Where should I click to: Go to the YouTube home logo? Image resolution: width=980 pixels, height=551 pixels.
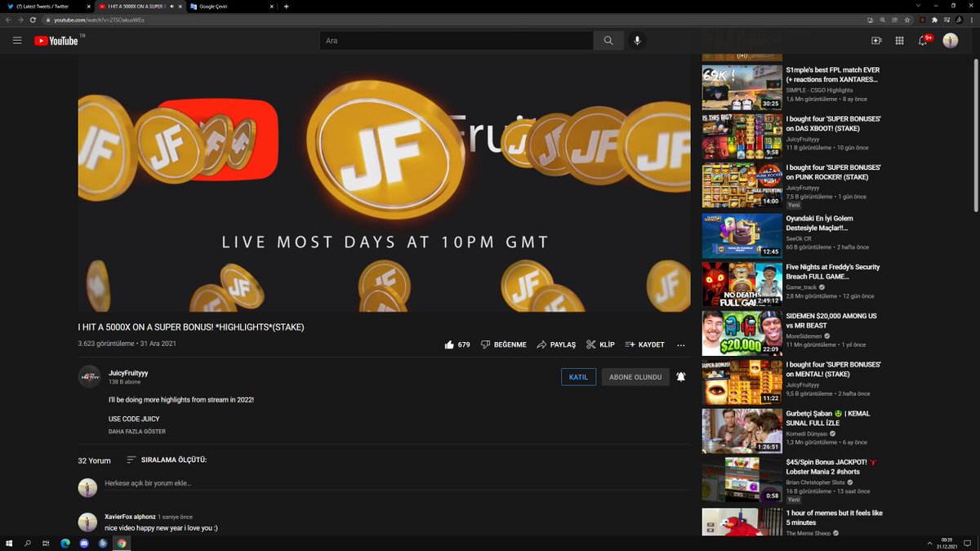point(56,40)
